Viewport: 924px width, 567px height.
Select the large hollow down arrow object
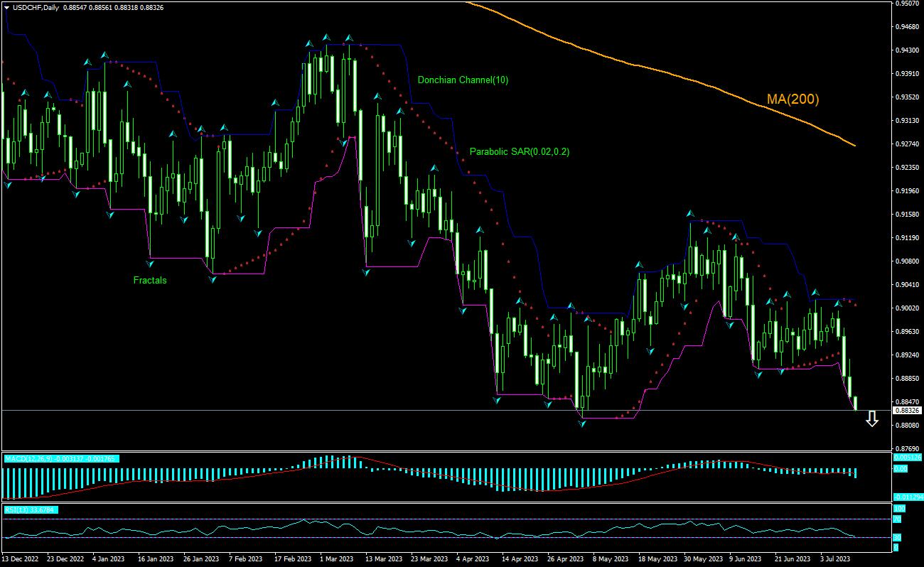pyautogui.click(x=872, y=419)
